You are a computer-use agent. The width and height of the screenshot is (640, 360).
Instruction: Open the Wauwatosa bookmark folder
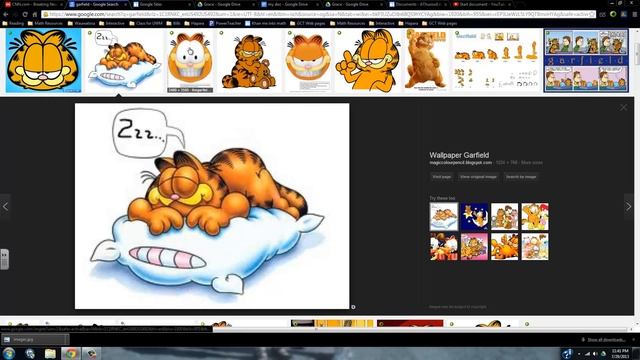(x=82, y=23)
